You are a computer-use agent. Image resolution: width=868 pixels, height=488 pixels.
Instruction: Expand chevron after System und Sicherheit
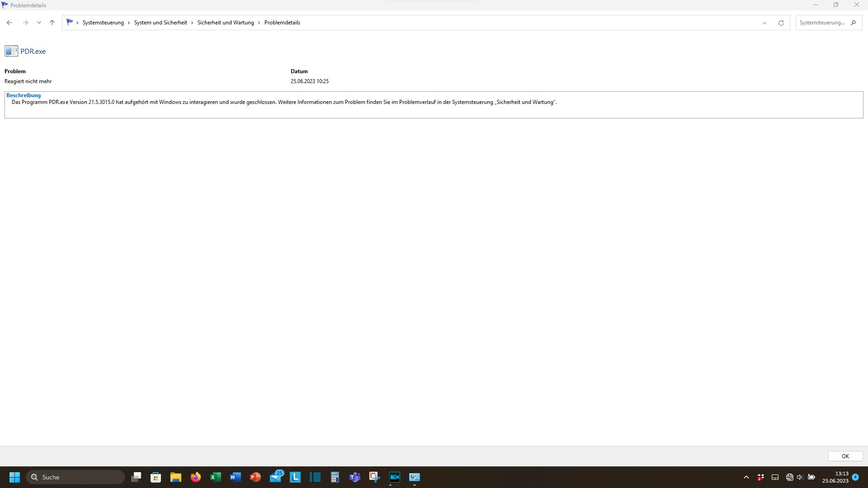[192, 23]
